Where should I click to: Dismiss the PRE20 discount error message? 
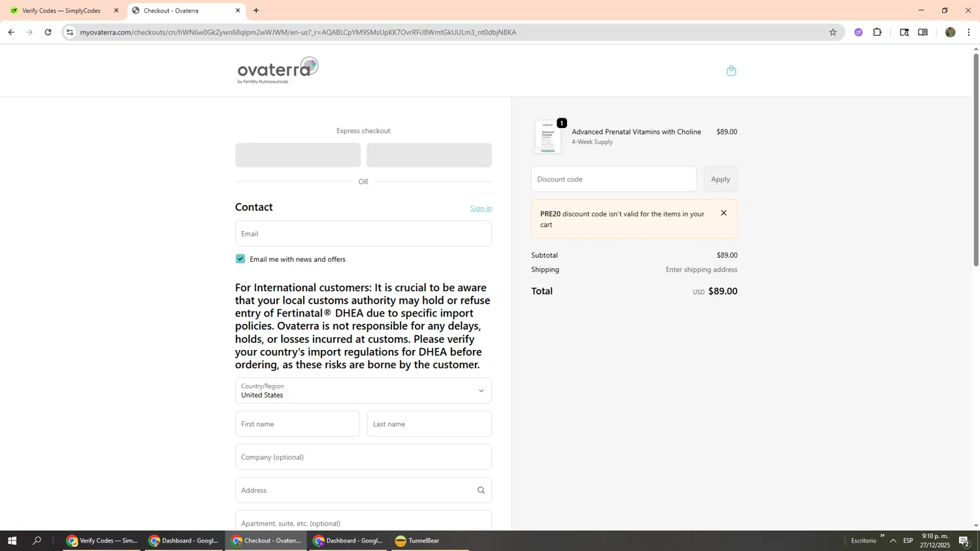pyautogui.click(x=723, y=213)
